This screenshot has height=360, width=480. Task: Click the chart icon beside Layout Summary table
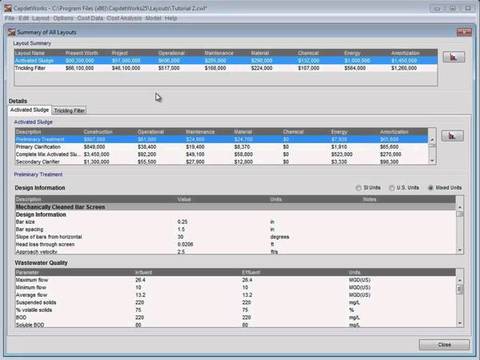453,57
